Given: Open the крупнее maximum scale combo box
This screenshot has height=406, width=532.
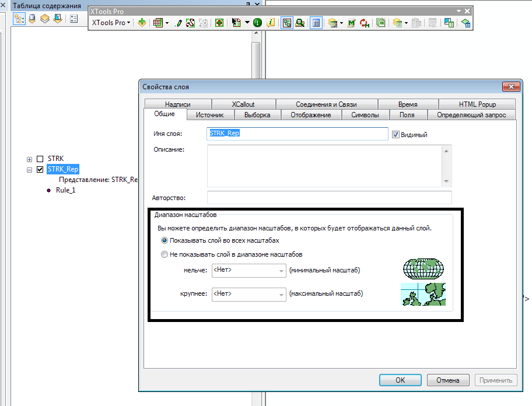Looking at the screenshot, I should click(249, 294).
